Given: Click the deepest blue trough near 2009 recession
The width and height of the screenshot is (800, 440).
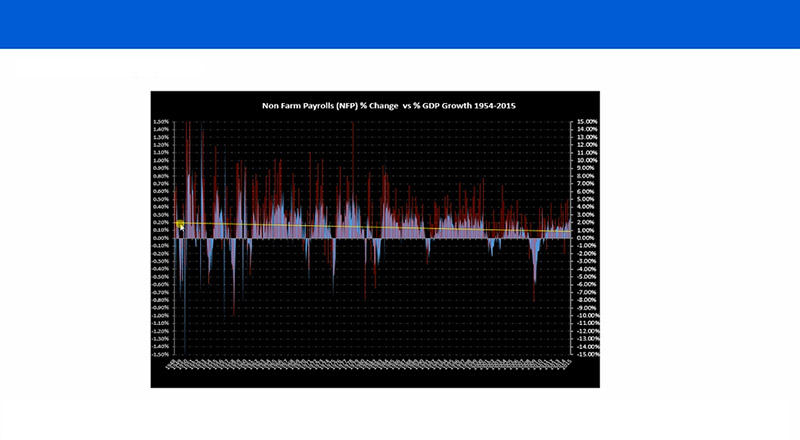Looking at the screenshot, I should 534,276.
